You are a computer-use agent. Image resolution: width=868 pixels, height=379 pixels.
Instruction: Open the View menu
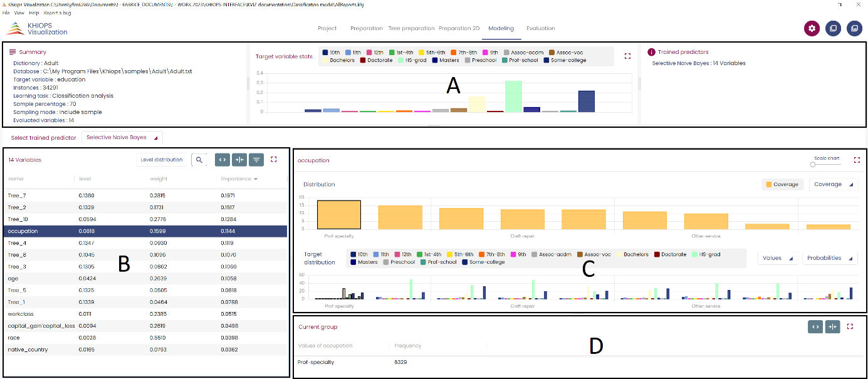tap(19, 13)
